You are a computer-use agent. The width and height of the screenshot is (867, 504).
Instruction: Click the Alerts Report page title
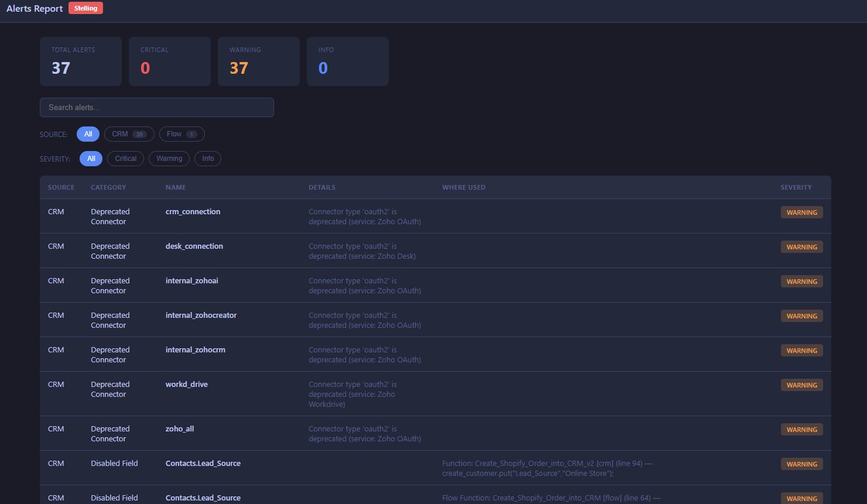34,8
